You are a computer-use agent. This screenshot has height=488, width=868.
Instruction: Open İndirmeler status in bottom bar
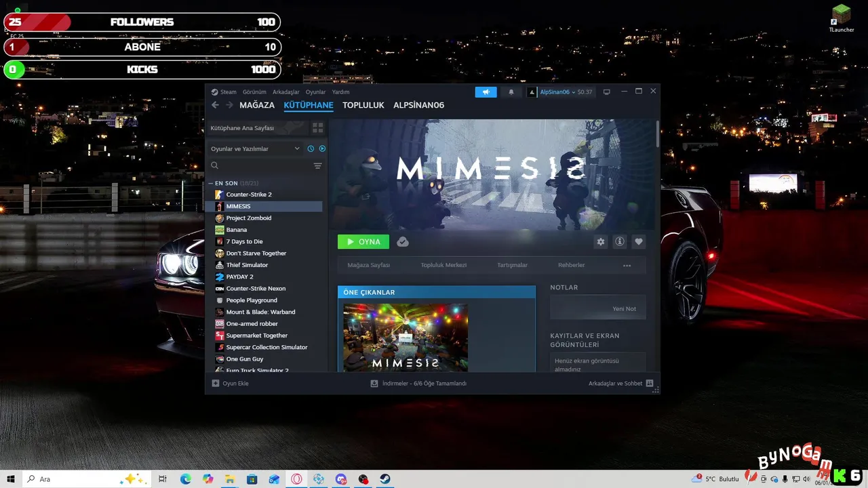[418, 383]
